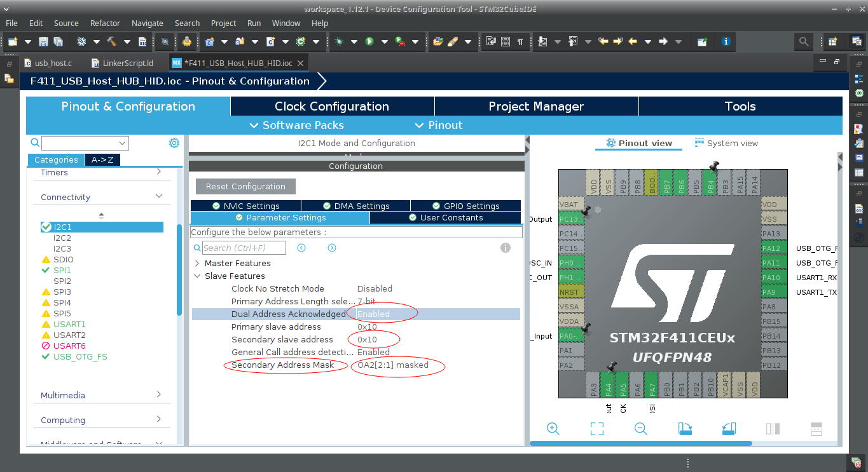Open the Run launch dropdown arrow
Viewport: 868px width, 472px height.
pos(384,41)
